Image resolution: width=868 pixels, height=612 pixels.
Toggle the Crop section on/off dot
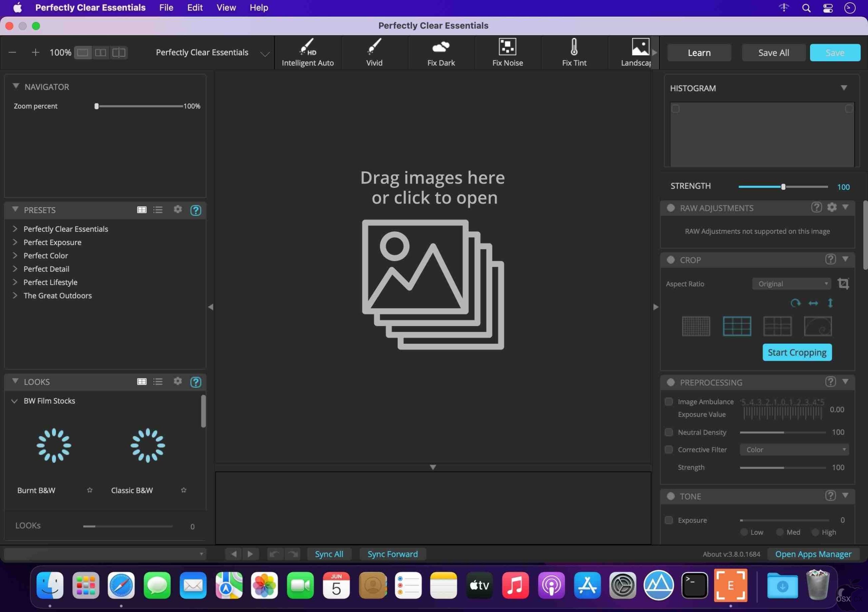click(671, 260)
